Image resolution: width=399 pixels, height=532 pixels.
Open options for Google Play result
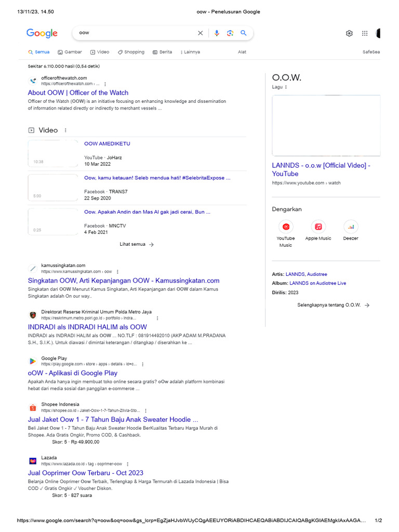[x=142, y=364]
